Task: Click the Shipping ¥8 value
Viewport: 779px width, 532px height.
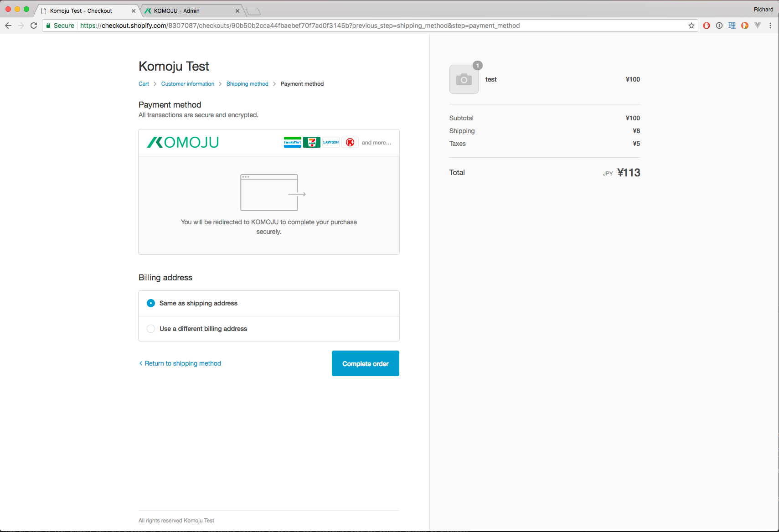Action: [x=636, y=131]
